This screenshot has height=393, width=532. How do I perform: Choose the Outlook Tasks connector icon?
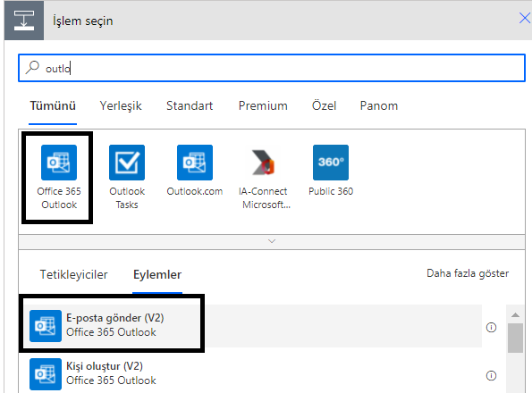point(127,163)
